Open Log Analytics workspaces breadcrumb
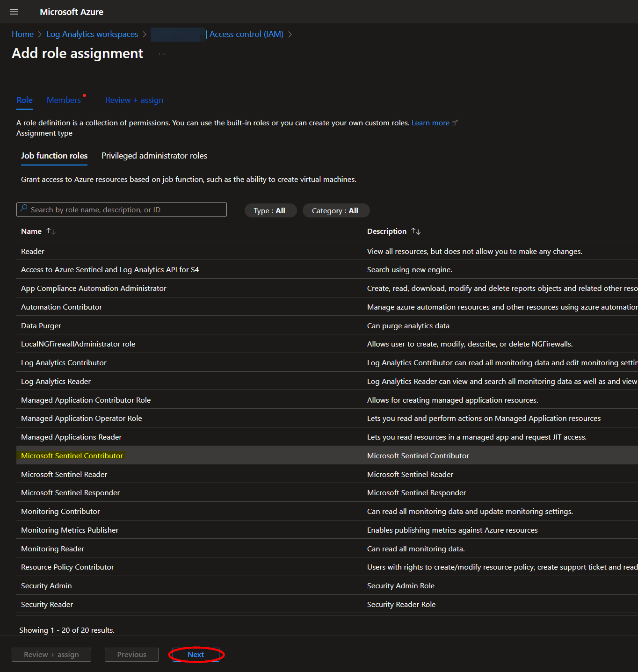The width and height of the screenshot is (638, 672). pyautogui.click(x=92, y=34)
